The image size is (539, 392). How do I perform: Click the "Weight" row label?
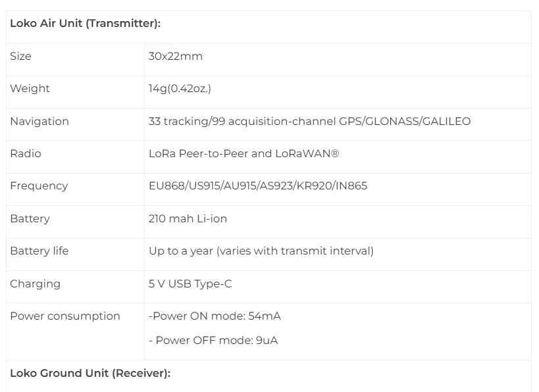point(30,89)
